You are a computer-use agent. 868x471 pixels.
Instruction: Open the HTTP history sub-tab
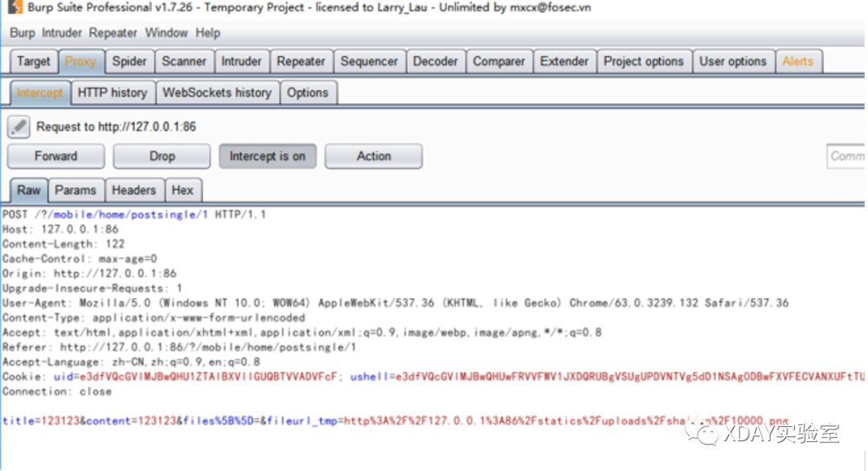[x=113, y=93]
